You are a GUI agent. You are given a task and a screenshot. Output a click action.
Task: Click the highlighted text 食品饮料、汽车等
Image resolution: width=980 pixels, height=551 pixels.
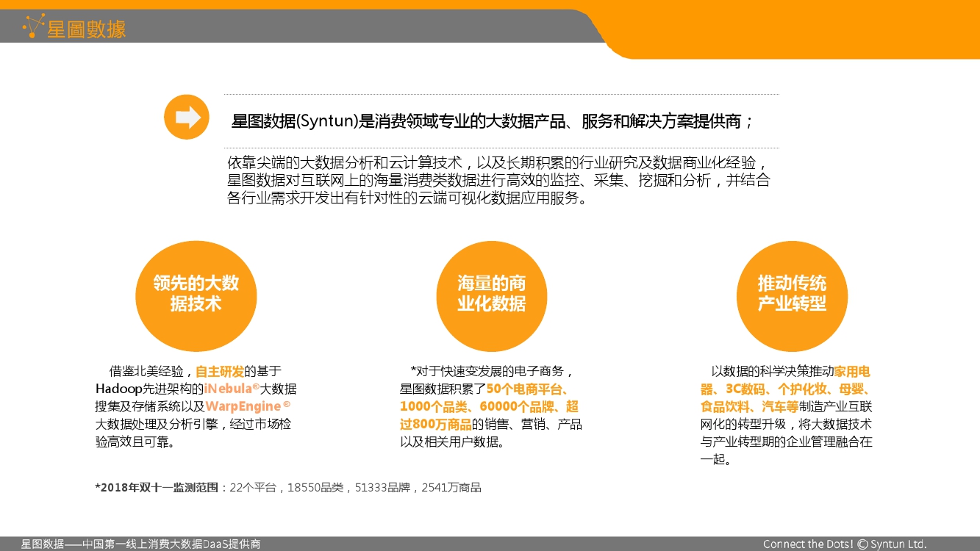[749, 406]
